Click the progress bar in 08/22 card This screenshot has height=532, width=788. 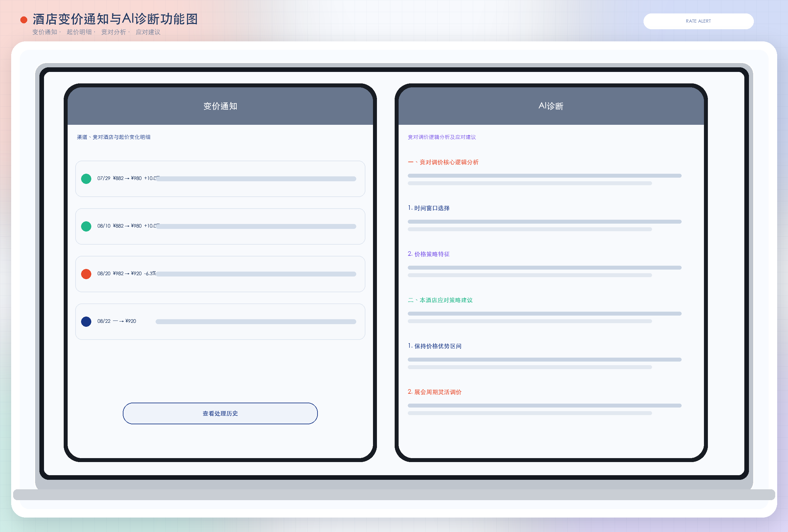(256, 321)
